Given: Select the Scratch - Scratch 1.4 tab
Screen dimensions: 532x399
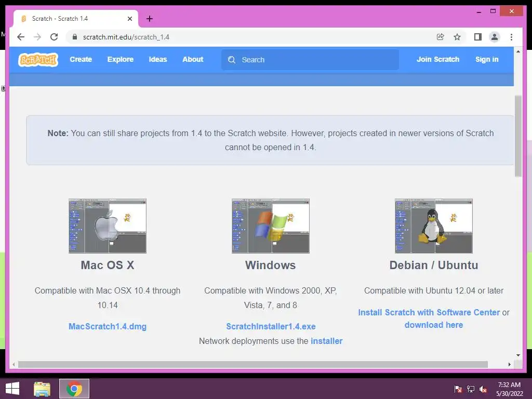Looking at the screenshot, I should click(x=75, y=19).
